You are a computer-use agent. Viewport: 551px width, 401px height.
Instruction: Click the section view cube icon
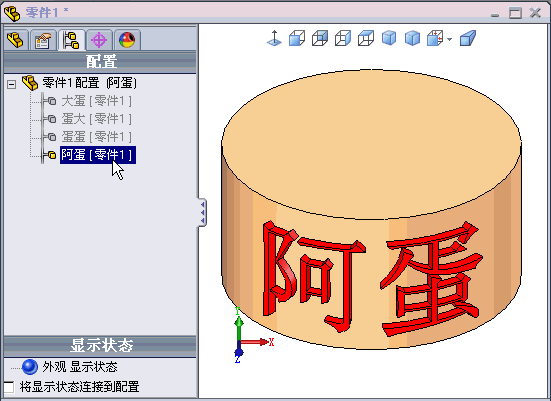435,38
